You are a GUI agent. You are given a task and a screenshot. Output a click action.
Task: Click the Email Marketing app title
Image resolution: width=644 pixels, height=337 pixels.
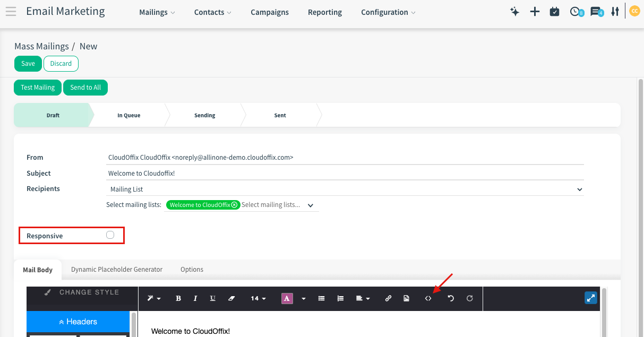pos(65,11)
